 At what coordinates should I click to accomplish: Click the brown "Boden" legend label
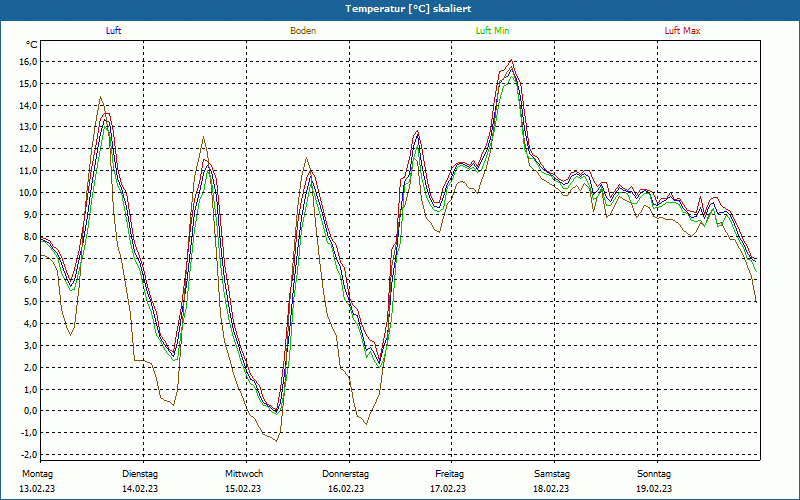pos(303,31)
